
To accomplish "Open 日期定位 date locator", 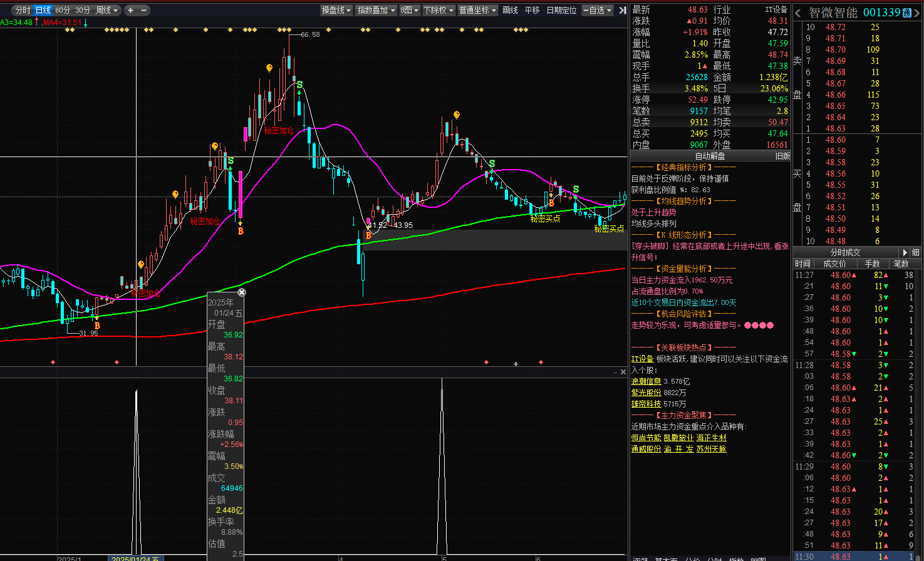I will click(561, 10).
